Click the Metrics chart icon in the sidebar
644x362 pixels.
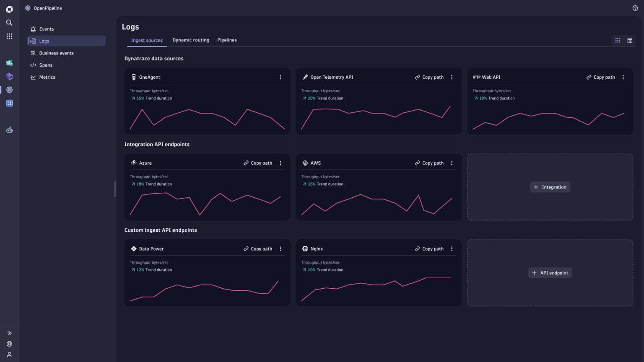click(34, 77)
